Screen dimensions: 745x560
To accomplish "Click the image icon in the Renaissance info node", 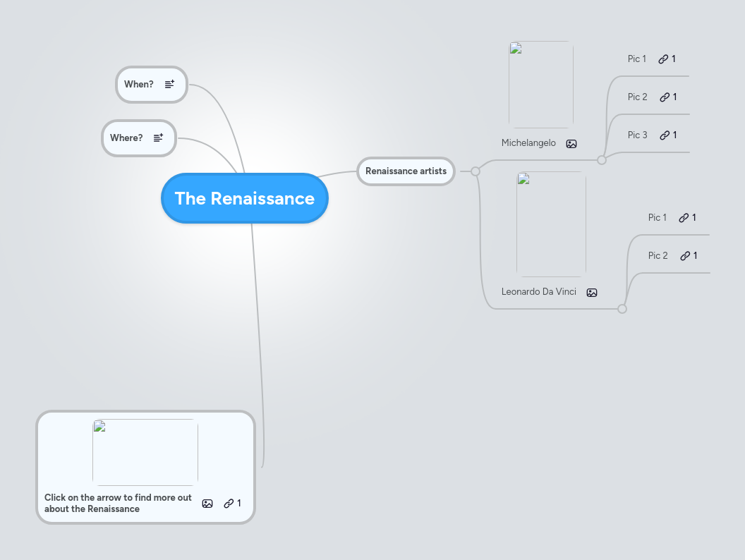I will click(x=207, y=504).
